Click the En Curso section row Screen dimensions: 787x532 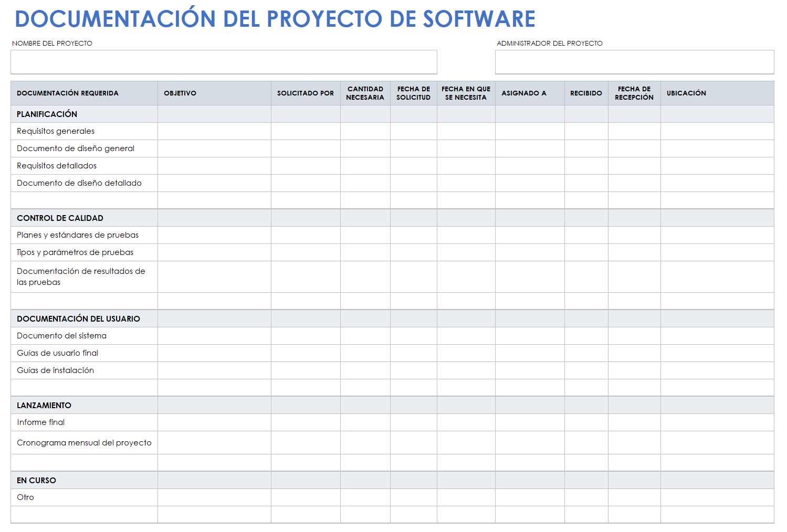click(x=392, y=480)
